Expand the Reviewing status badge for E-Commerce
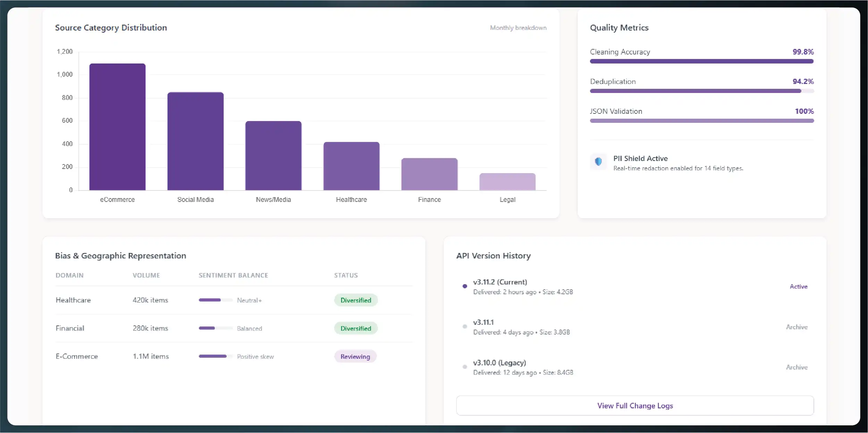Viewport: 868px width, 433px height. tap(355, 356)
